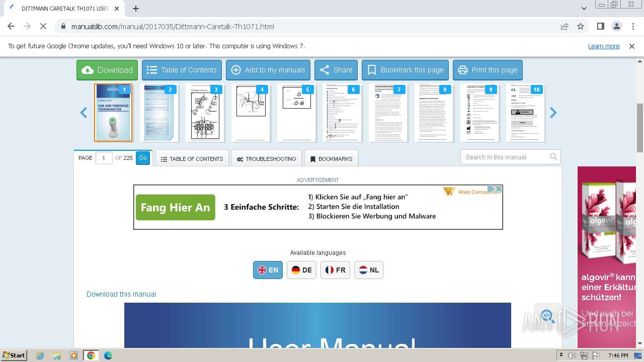Bookmark this tab with star icon
644x362 pixels.
[581, 26]
